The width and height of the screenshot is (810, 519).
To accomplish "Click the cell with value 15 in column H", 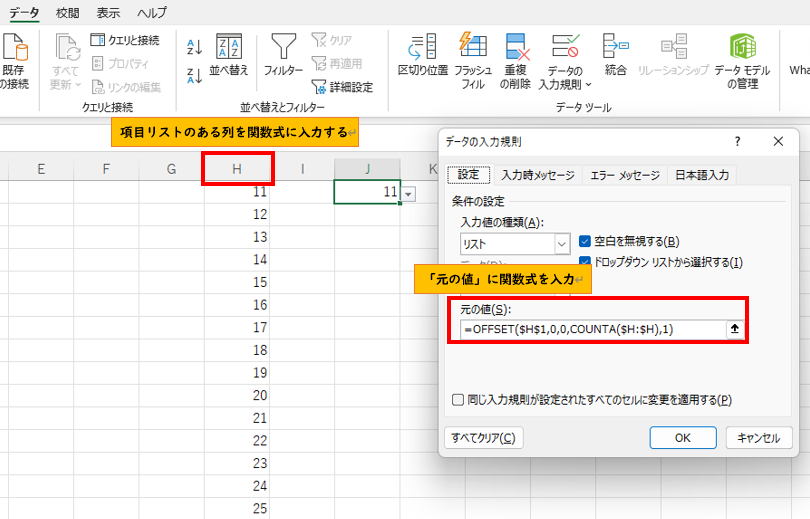I will 237,282.
